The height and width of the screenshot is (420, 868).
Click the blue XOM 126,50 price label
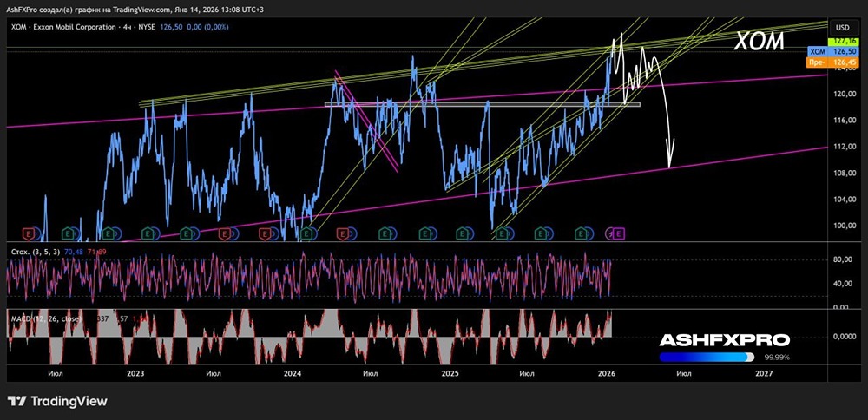pos(832,51)
